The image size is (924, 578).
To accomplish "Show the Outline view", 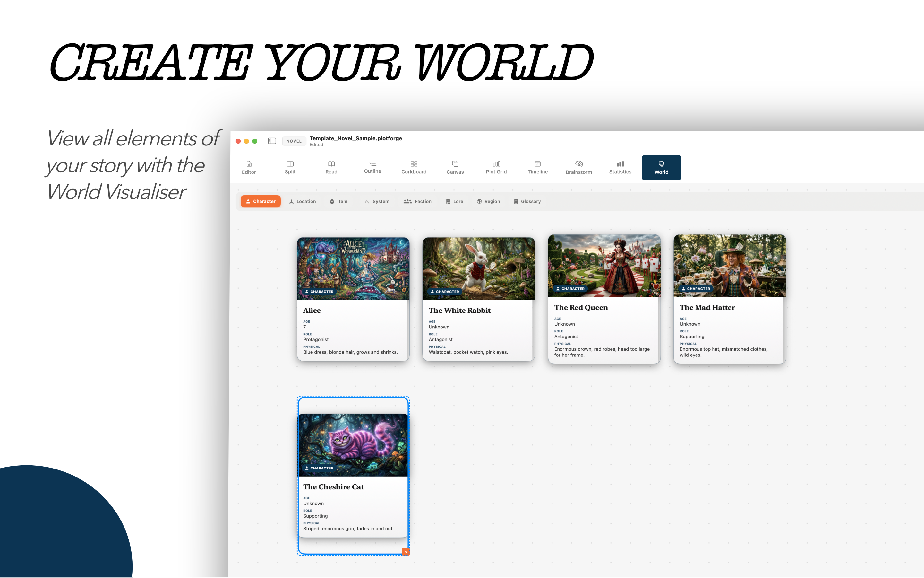I will [373, 167].
